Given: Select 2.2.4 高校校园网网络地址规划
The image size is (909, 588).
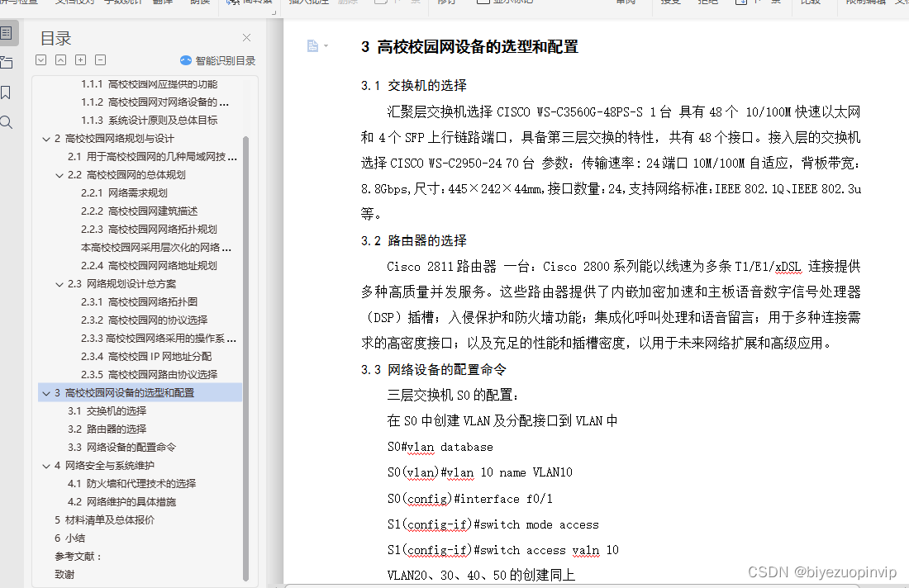Looking at the screenshot, I should coord(149,265).
